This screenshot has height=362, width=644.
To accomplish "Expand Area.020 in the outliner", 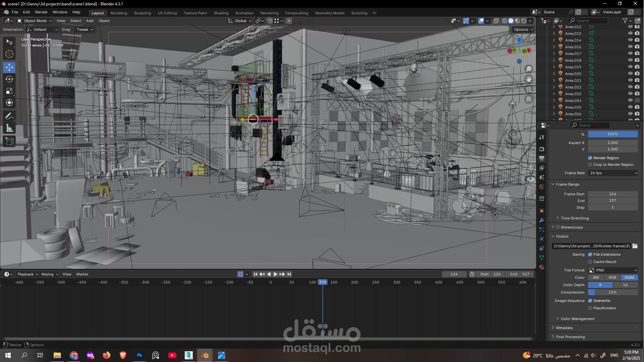I will [554, 74].
